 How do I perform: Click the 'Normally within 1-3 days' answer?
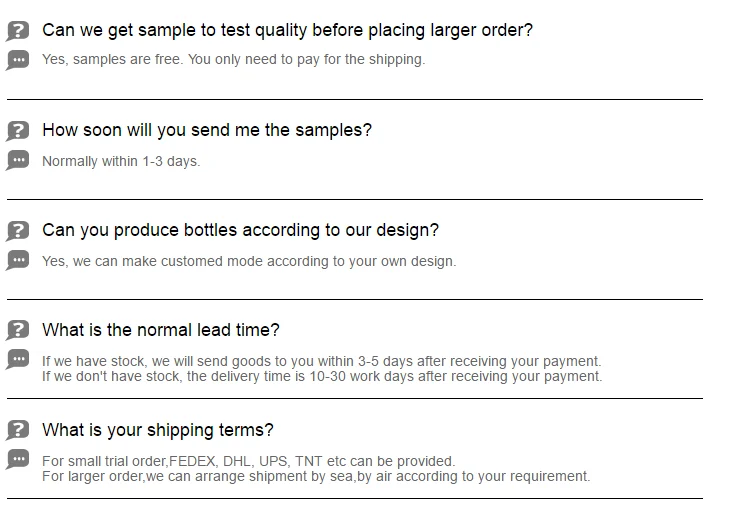click(x=121, y=161)
